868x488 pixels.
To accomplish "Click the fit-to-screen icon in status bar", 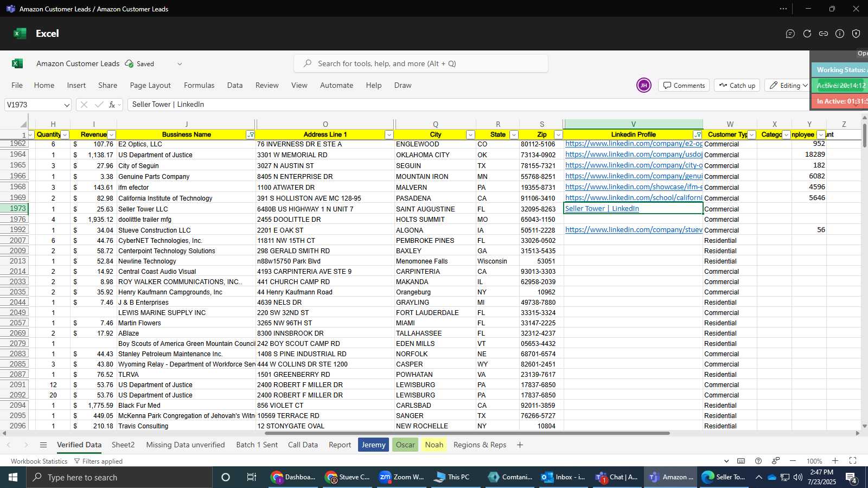I will pyautogui.click(x=853, y=461).
